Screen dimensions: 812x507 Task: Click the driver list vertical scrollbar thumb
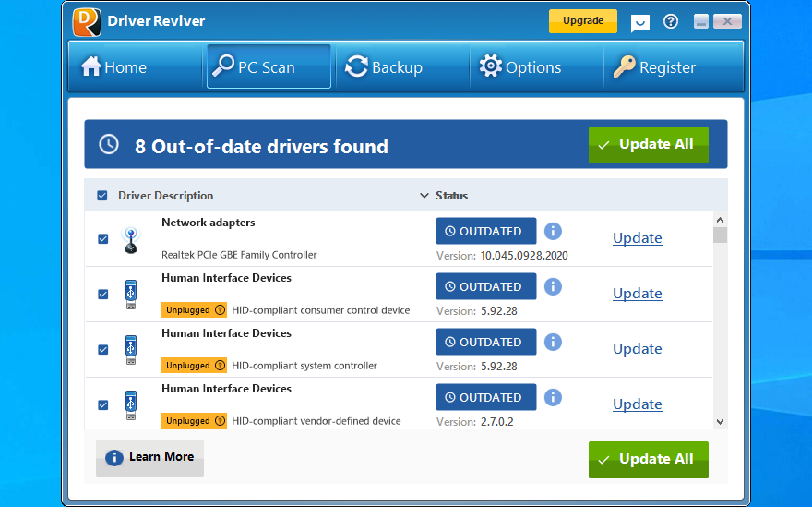(720, 235)
